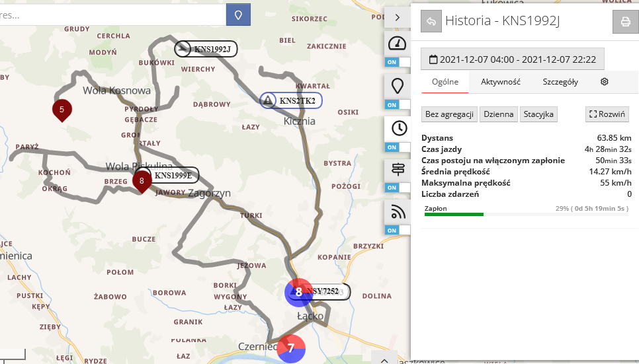The image size is (639, 364).
Task: Open the speedometer dashboard sidebar icon
Action: click(397, 44)
